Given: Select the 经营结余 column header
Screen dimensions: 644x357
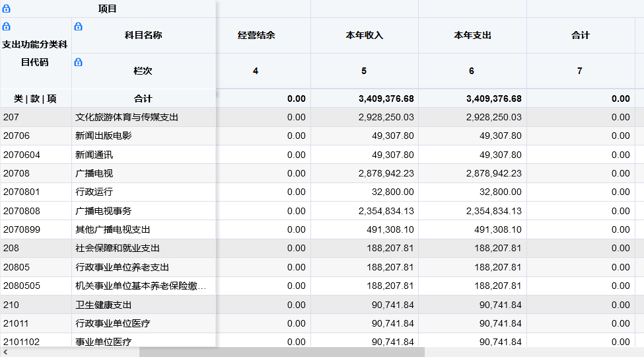Looking at the screenshot, I should 256,36.
